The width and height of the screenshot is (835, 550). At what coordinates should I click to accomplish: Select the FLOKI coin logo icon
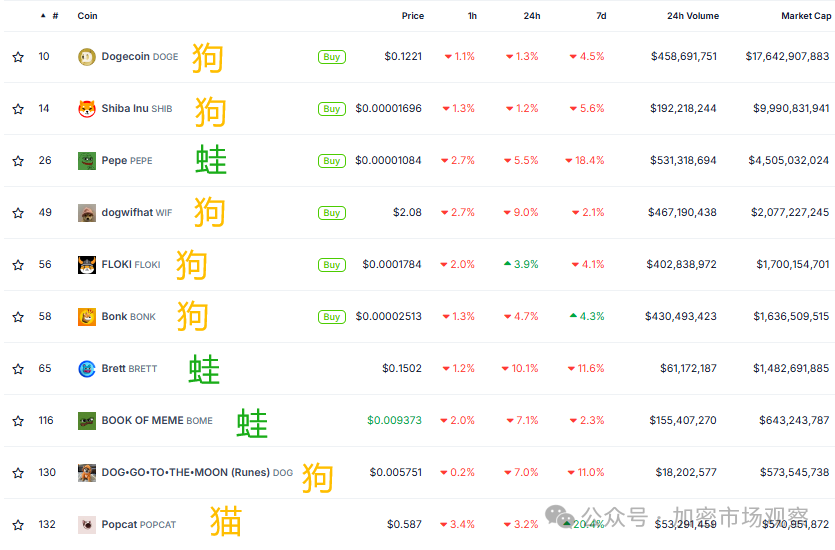(x=87, y=265)
